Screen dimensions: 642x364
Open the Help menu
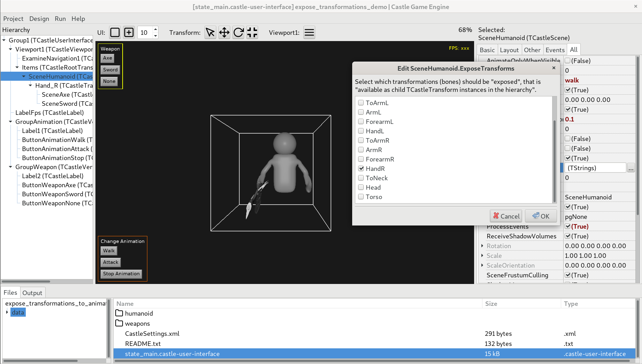click(x=78, y=19)
